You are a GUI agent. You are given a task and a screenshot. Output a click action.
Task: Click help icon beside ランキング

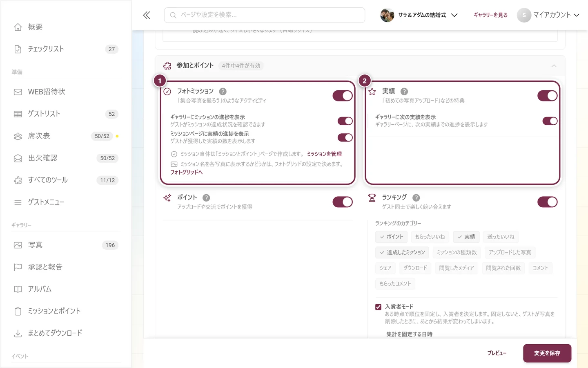pyautogui.click(x=416, y=198)
